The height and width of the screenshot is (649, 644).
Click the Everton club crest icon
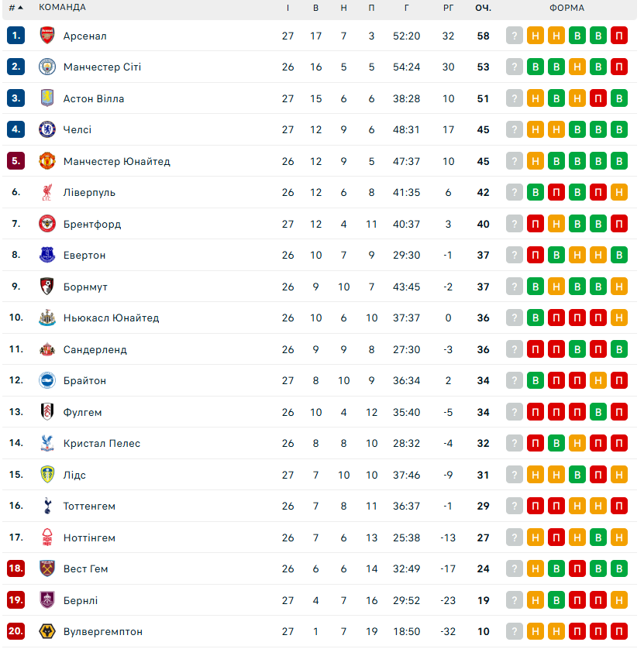tap(47, 255)
